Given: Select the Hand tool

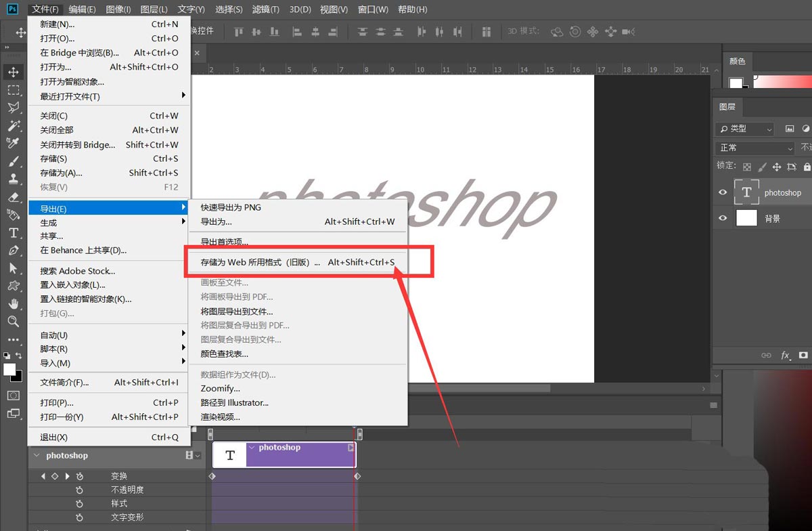Looking at the screenshot, I should [x=14, y=303].
